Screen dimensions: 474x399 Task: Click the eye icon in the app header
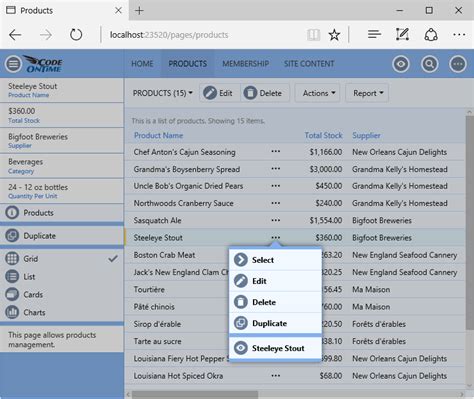[x=401, y=64]
